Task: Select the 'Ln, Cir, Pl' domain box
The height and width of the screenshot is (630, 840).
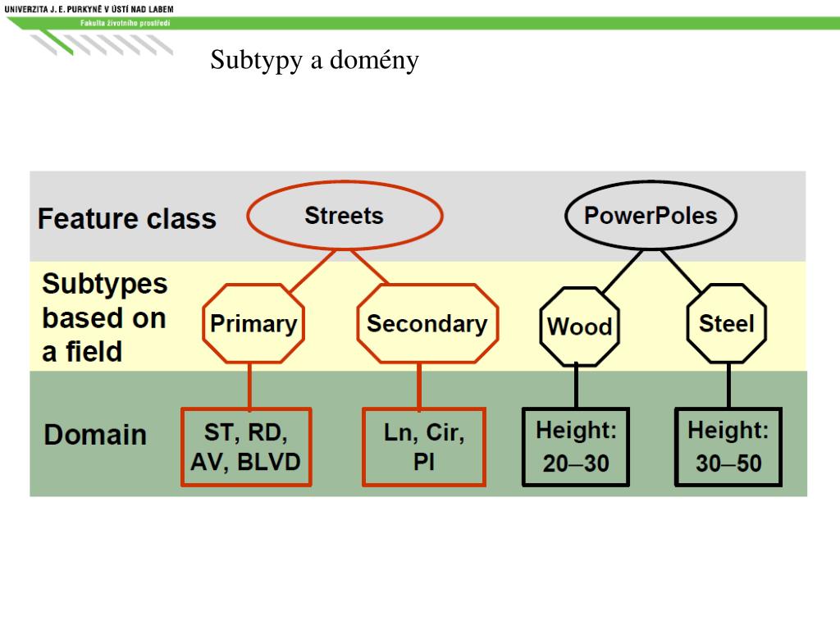Action: (424, 447)
